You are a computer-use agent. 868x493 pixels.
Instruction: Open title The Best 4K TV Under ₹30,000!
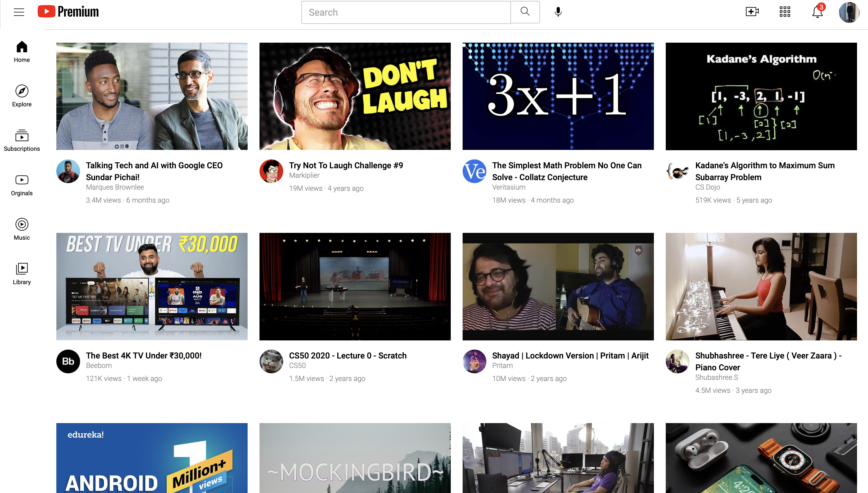144,356
